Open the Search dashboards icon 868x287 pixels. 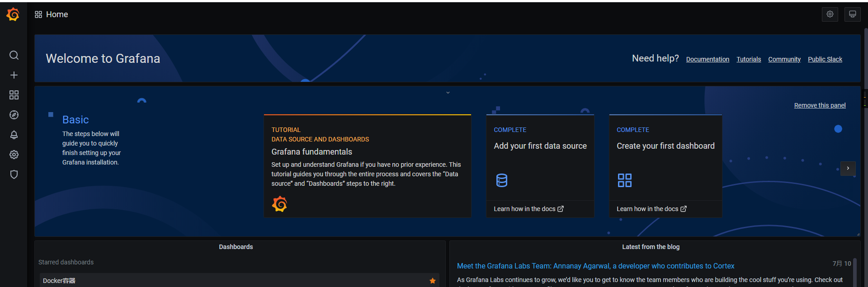[x=14, y=55]
